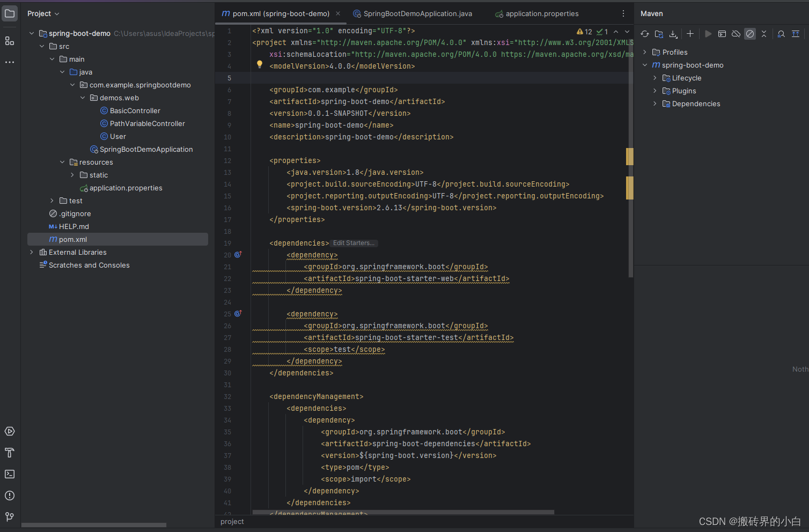This screenshot has height=532, width=809.
Task: Toggle Maven offline mode
Action: coord(736,34)
